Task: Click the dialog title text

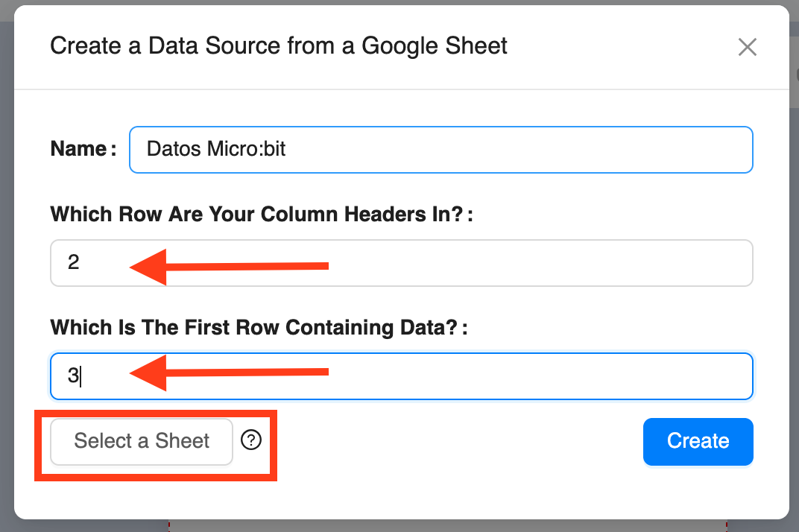Action: point(278,45)
